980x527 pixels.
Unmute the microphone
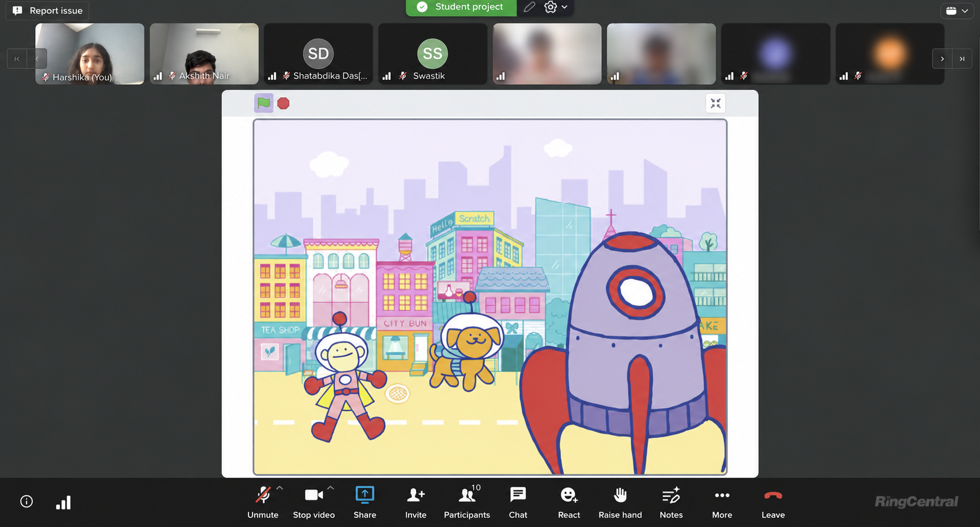[262, 502]
